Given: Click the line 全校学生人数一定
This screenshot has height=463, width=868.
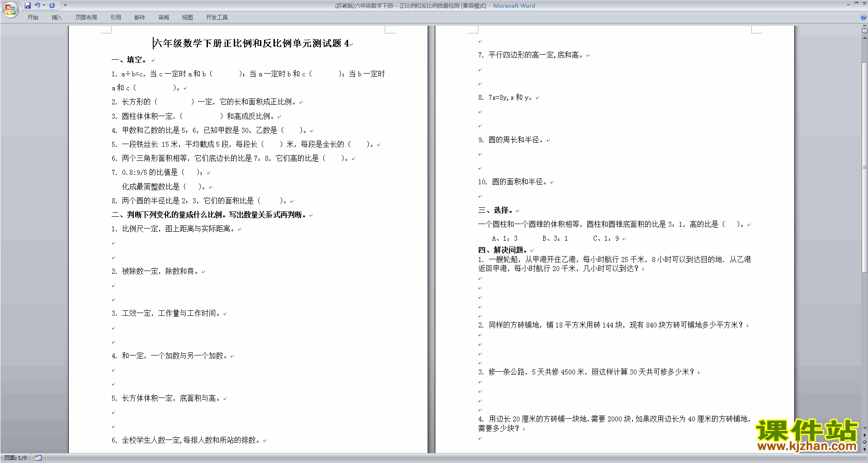Looking at the screenshot, I should pyautogui.click(x=186, y=440).
